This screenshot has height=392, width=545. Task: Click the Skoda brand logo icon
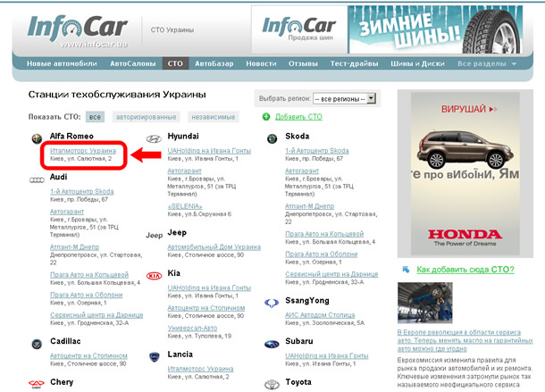272,139
